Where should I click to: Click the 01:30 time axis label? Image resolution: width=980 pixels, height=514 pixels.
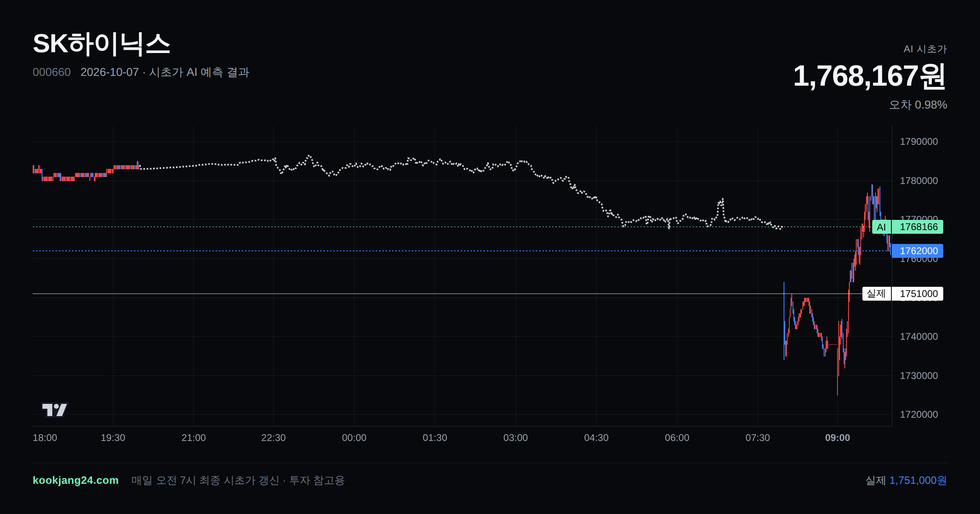pyautogui.click(x=435, y=438)
